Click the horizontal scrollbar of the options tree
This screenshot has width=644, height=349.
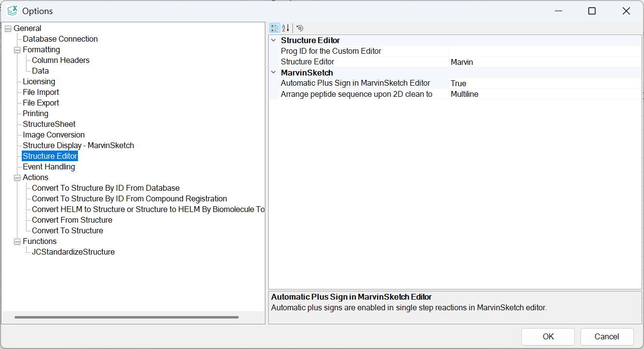point(126,318)
